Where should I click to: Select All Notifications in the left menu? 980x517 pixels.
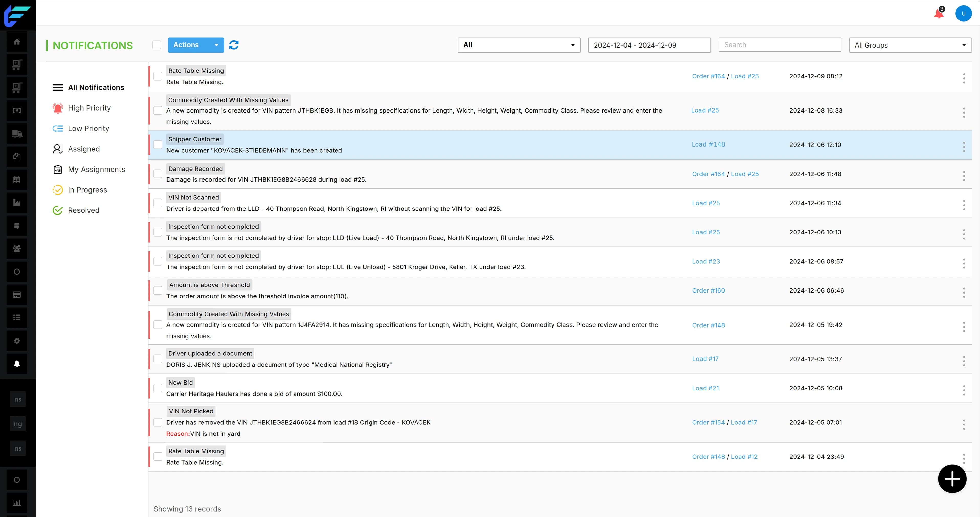88,87
